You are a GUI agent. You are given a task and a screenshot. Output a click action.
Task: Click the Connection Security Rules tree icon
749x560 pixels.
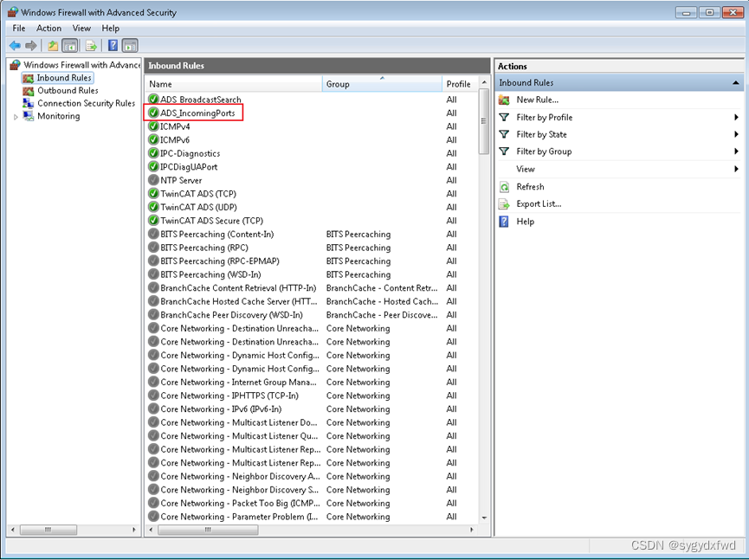tap(29, 103)
